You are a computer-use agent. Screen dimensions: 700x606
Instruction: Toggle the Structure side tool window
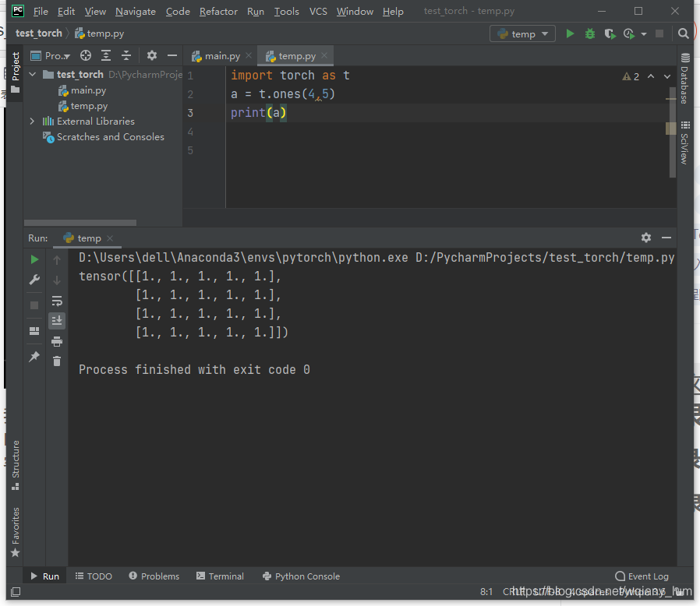pos(15,465)
